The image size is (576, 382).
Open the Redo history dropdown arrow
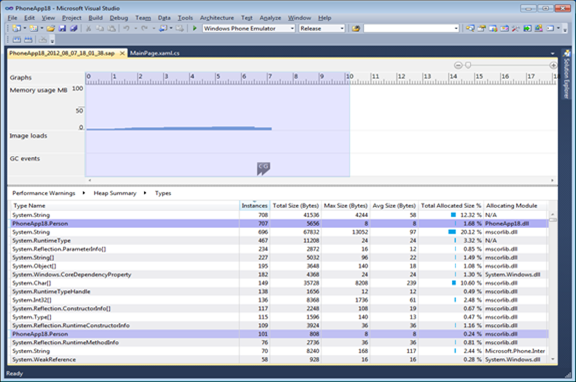(x=154, y=28)
